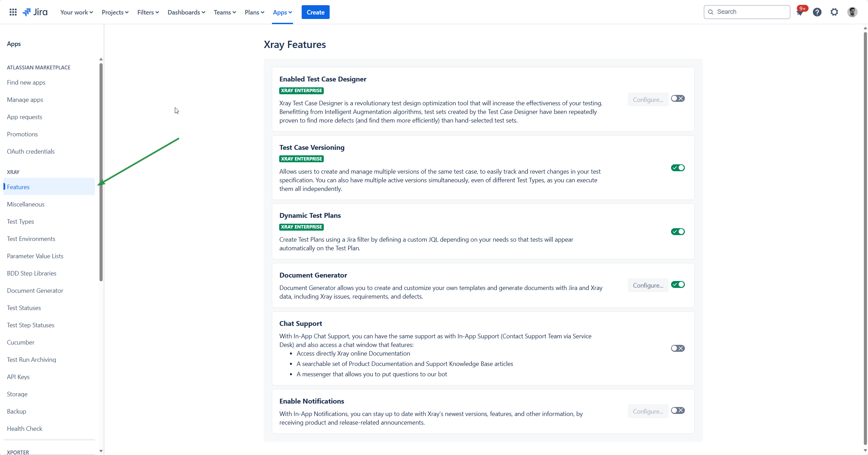Click the sidebar scroll-down arrow
Screen dimensions: 868x455
(x=101, y=451)
